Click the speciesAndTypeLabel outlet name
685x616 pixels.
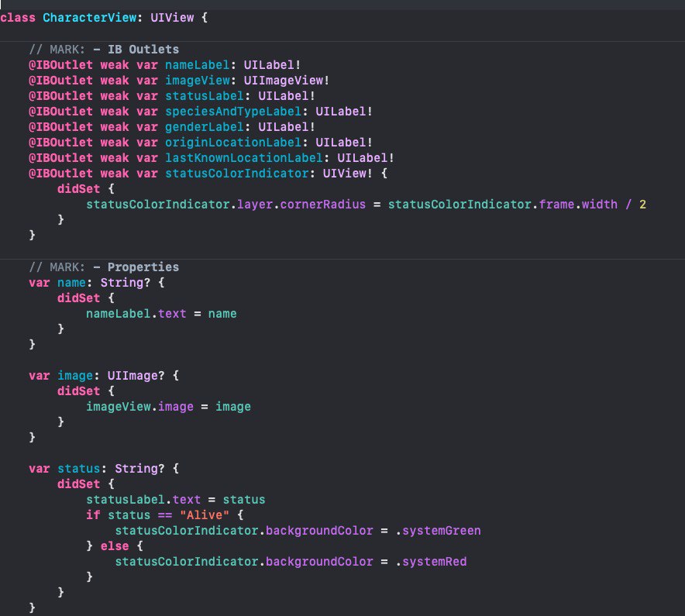click(233, 112)
